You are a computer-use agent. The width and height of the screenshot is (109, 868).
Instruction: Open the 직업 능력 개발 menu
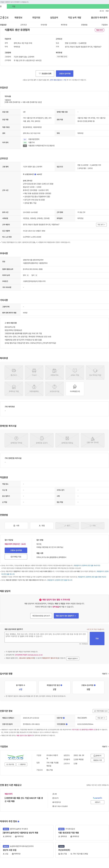(74, 18)
